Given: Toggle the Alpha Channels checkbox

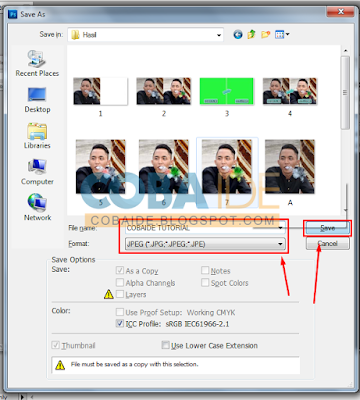Looking at the screenshot, I should 120,282.
